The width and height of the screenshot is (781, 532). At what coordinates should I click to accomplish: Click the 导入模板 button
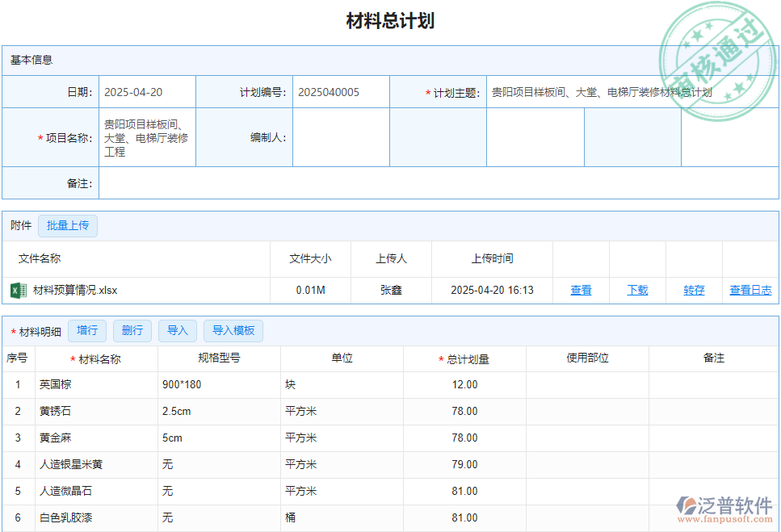(x=233, y=331)
